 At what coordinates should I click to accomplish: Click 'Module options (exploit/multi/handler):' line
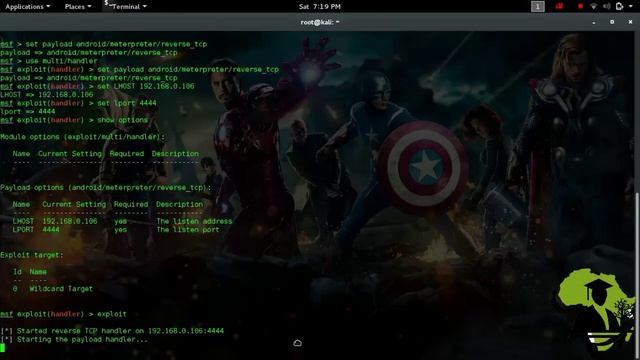(x=82, y=137)
